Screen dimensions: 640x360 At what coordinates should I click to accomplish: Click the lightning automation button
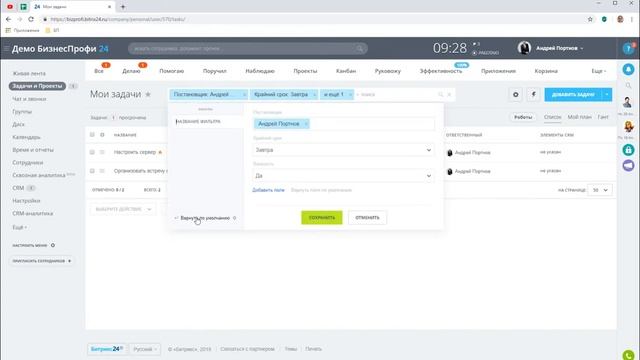(533, 94)
